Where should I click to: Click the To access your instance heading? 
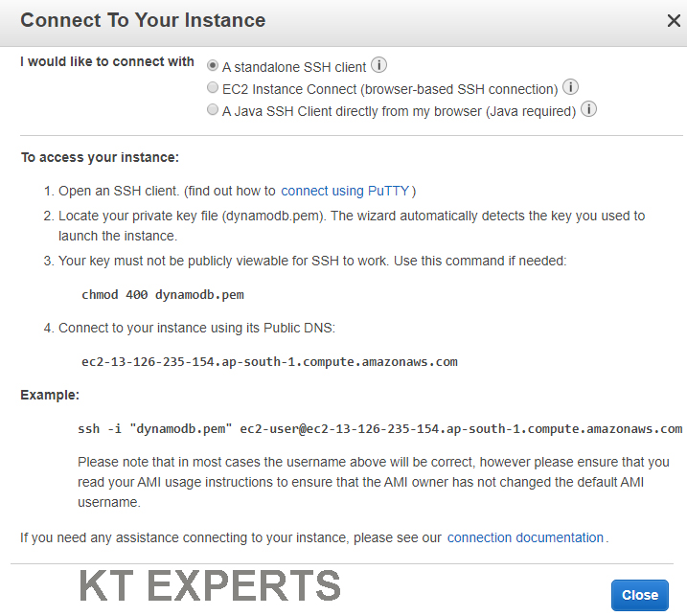click(100, 157)
